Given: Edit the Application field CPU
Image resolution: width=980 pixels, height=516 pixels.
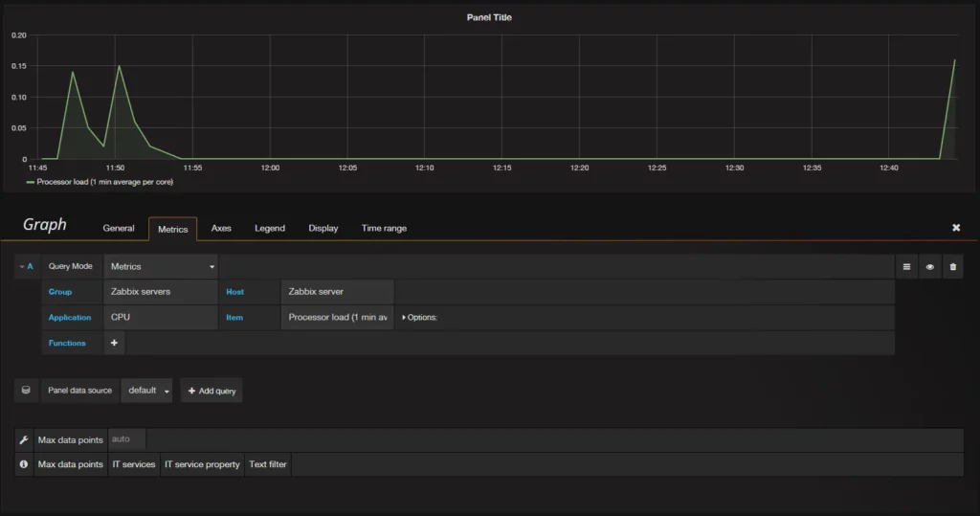Looking at the screenshot, I should 161,317.
